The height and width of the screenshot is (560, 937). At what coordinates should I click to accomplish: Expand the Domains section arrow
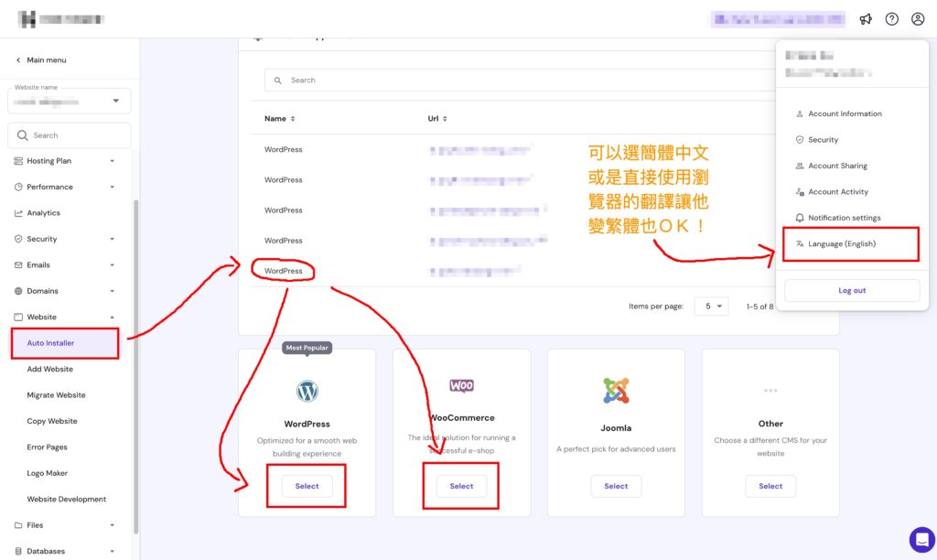(x=112, y=291)
